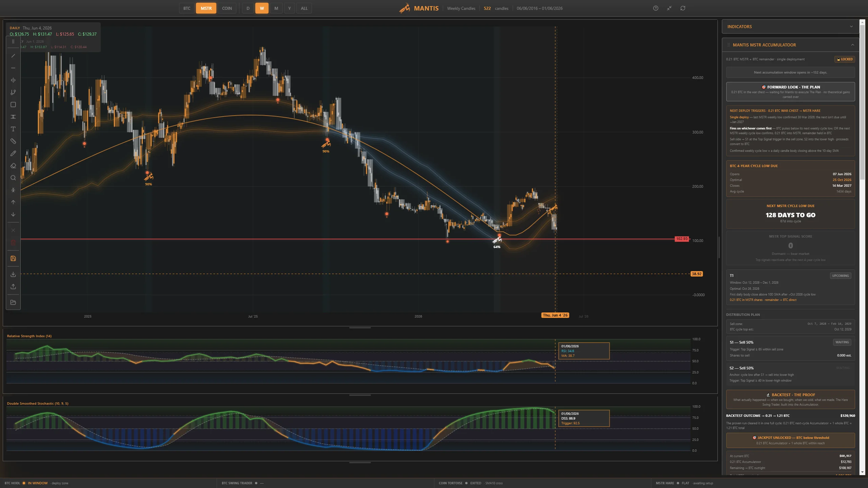Select the D daily timeframe

pos(248,8)
